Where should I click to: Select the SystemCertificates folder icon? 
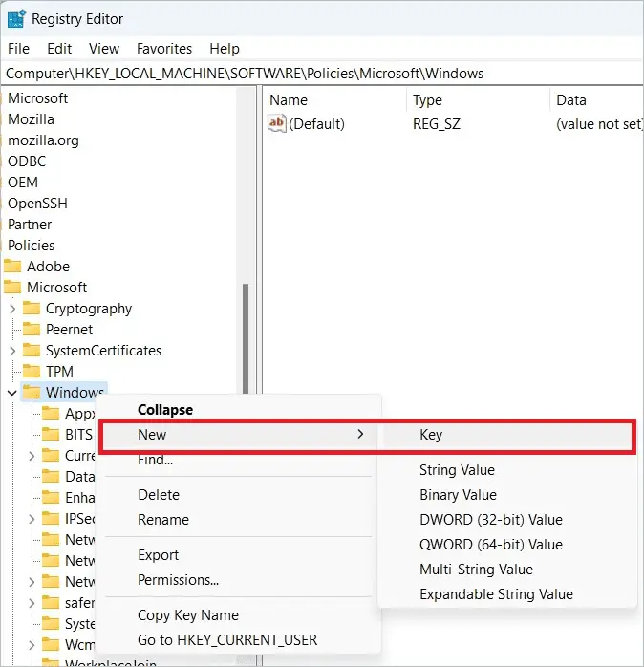click(x=32, y=351)
